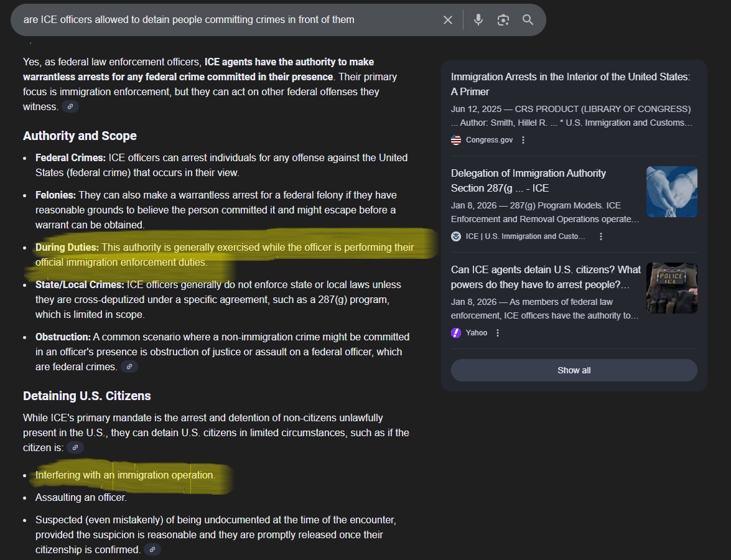Viewport: 731px width, 560px height.
Task: Click the Yahoo source name
Action: click(477, 333)
